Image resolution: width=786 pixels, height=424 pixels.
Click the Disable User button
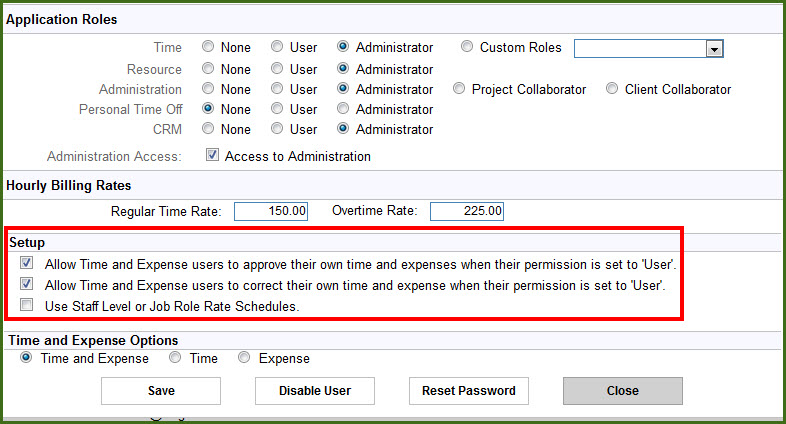(x=315, y=391)
